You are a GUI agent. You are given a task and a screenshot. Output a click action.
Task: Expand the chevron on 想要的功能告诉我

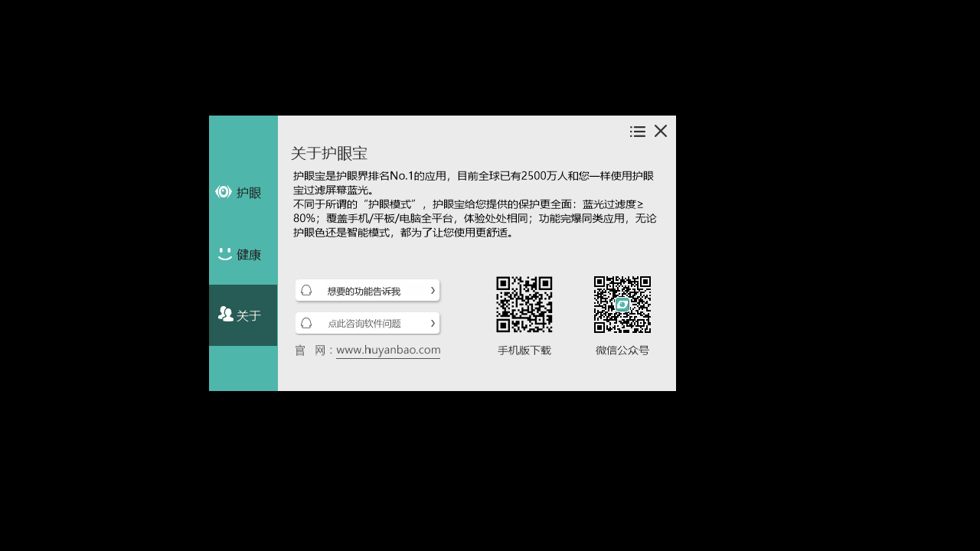coord(433,290)
